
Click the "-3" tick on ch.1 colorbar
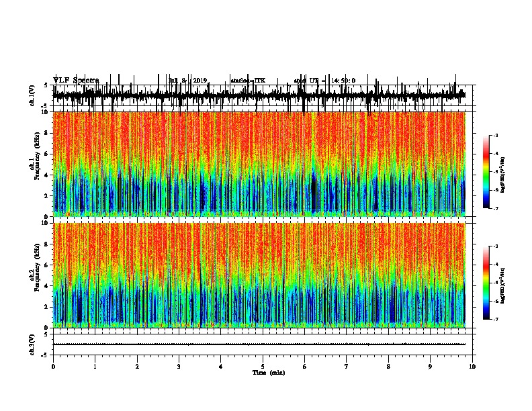495,135
